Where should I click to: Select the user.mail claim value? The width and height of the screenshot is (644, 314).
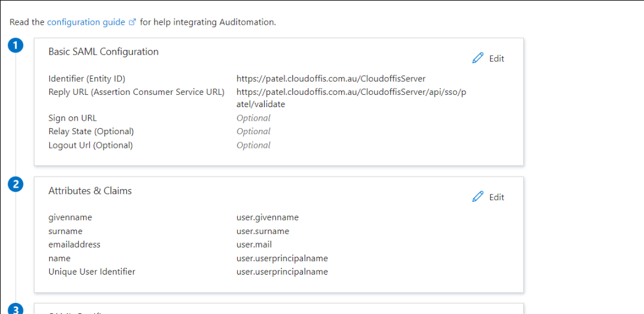254,244
